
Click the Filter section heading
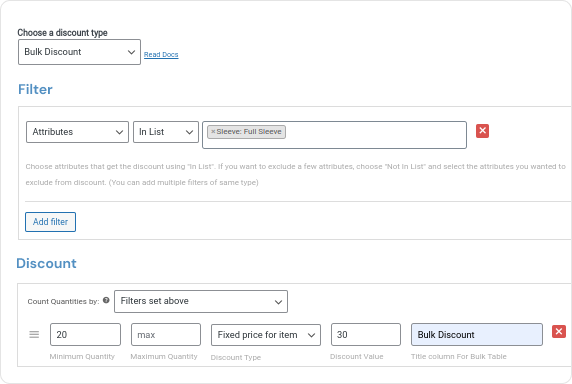[x=35, y=89]
